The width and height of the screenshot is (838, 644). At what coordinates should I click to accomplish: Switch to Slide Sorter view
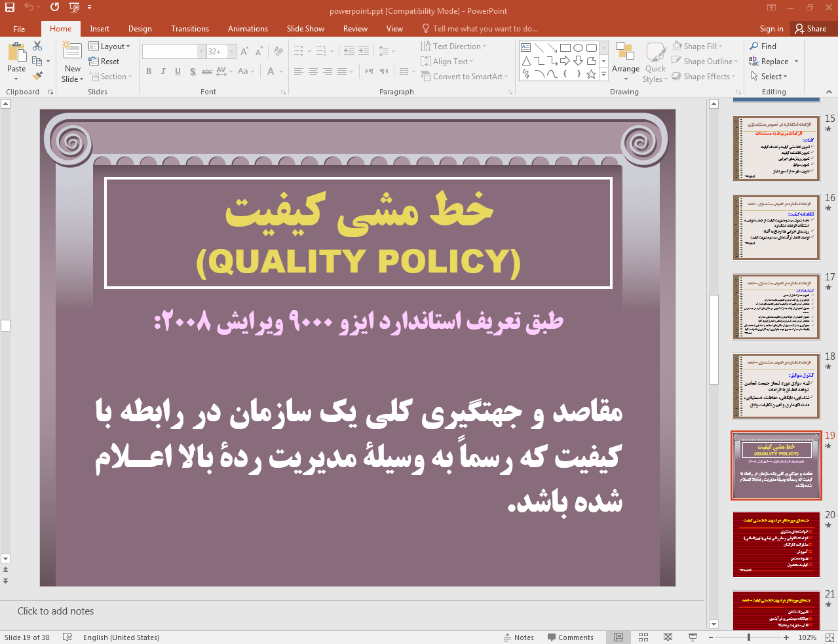(x=643, y=637)
